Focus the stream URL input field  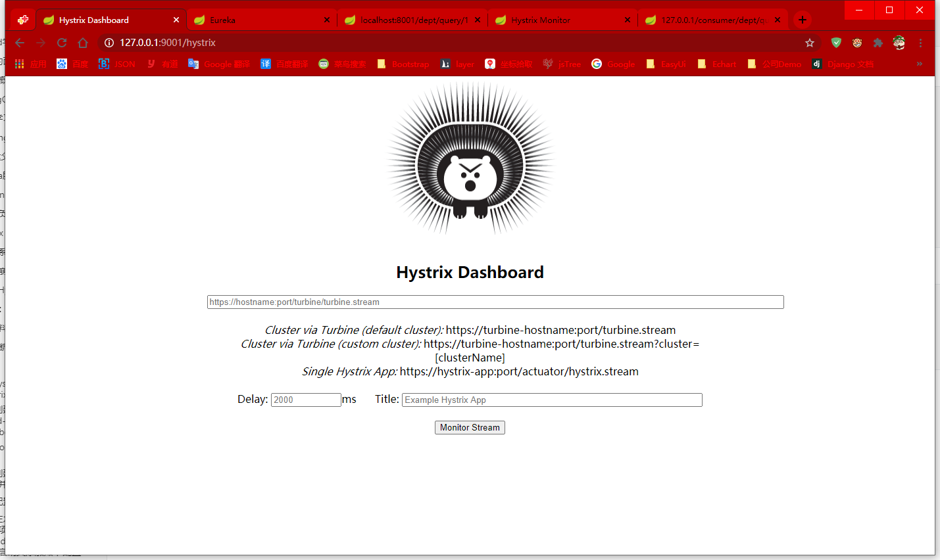[495, 302]
